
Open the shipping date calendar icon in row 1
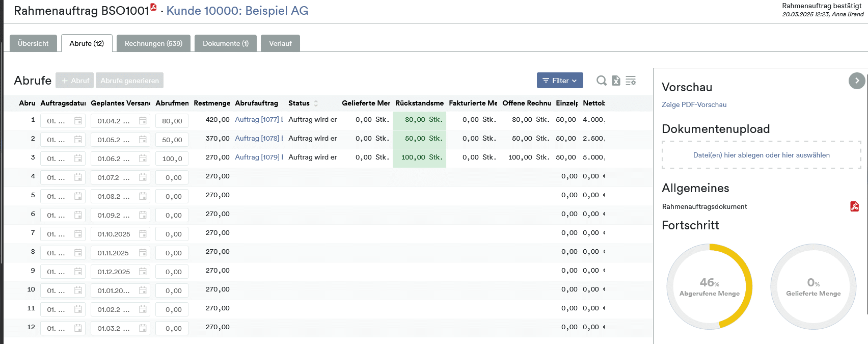[143, 121]
